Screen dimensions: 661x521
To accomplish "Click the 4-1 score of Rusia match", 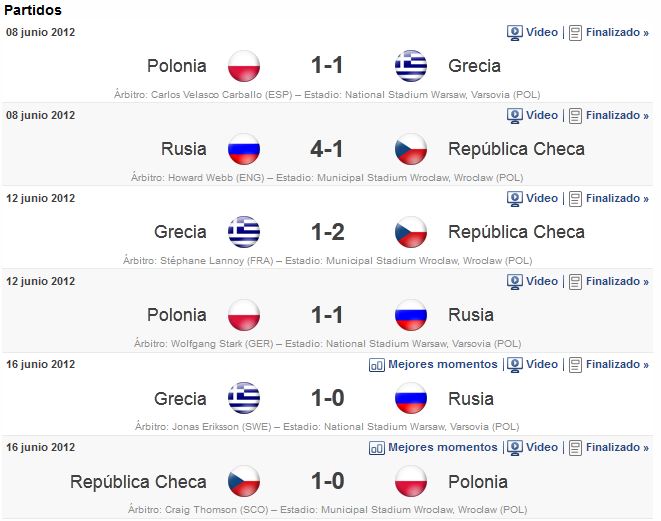I will pyautogui.click(x=327, y=149).
